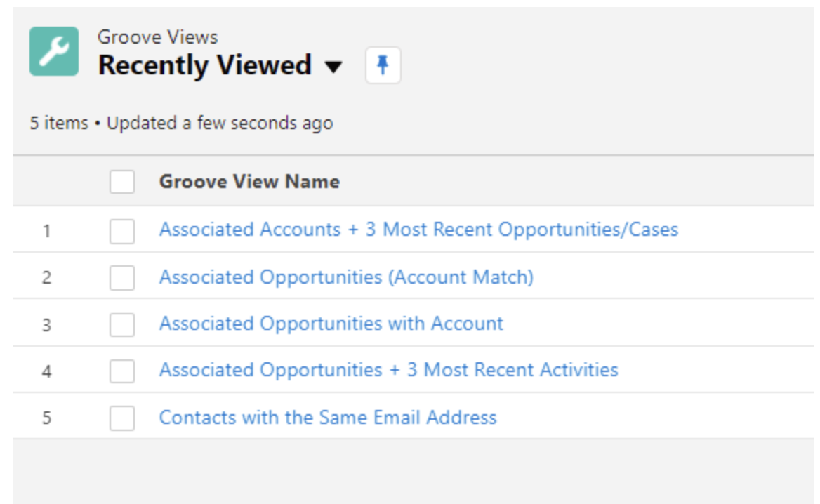Open Contacts with the Same Email Address
This screenshot has width=820, height=504.
click(328, 417)
